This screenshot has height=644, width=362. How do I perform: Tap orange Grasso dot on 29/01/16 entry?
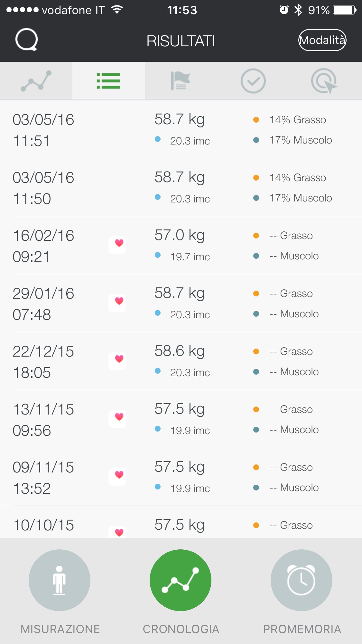(x=256, y=294)
